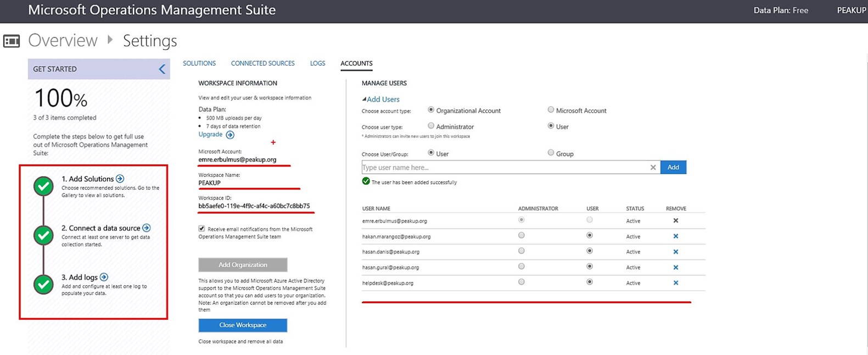Image resolution: width=868 pixels, height=355 pixels.
Task: Click the Upgrade arrow icon
Action: point(230,135)
